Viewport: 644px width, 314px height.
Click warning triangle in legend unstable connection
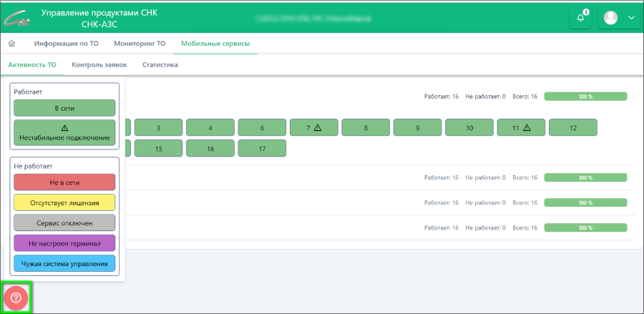pyautogui.click(x=64, y=127)
